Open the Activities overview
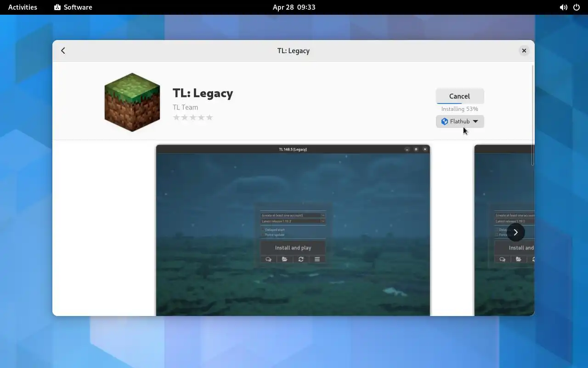Viewport: 588px width, 368px height. [23, 7]
